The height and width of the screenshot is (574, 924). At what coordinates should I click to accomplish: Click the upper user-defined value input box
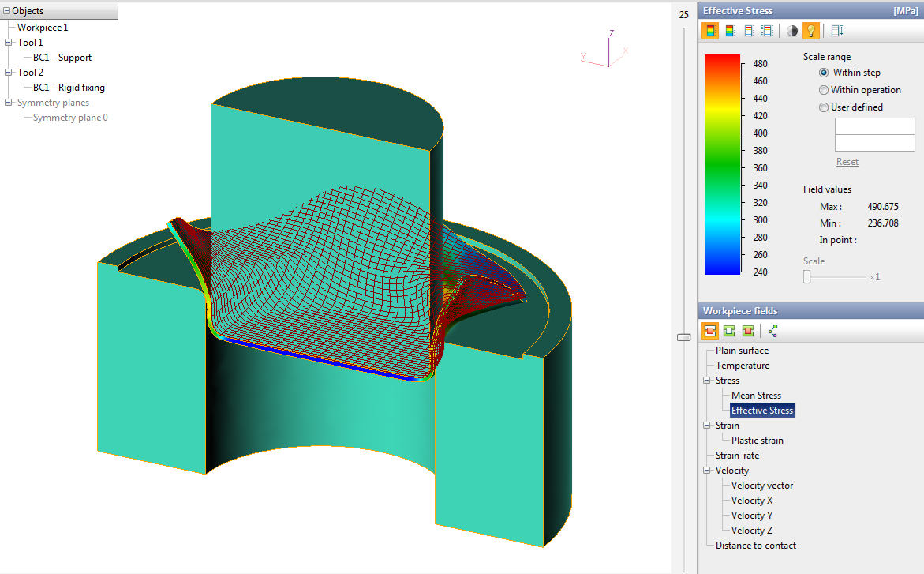[874, 126]
